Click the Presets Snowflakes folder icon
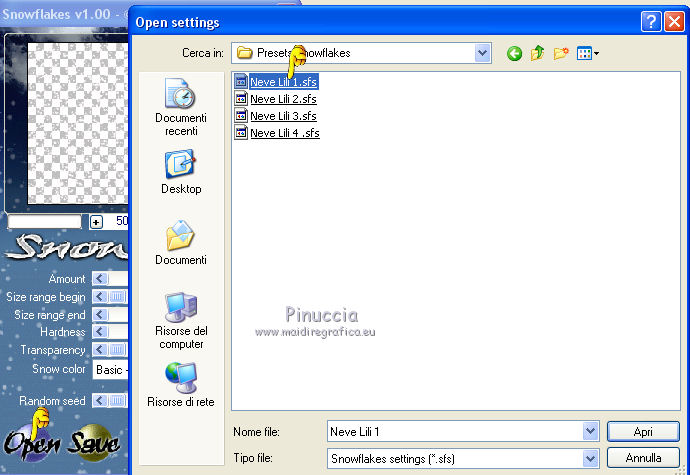The height and width of the screenshot is (475, 690). click(x=245, y=53)
